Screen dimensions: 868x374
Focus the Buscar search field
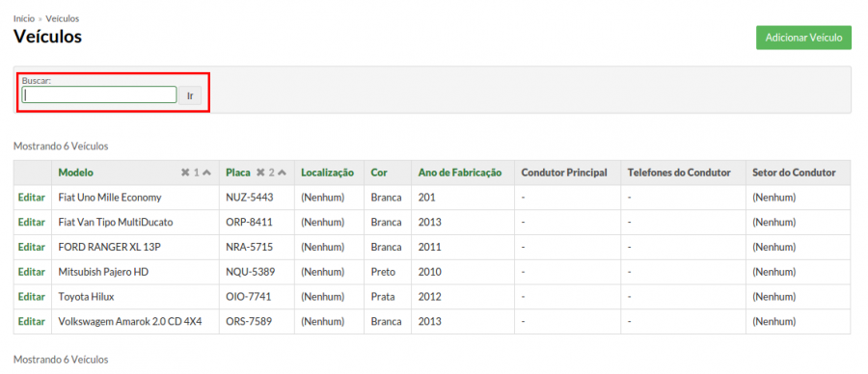pyautogui.click(x=99, y=94)
